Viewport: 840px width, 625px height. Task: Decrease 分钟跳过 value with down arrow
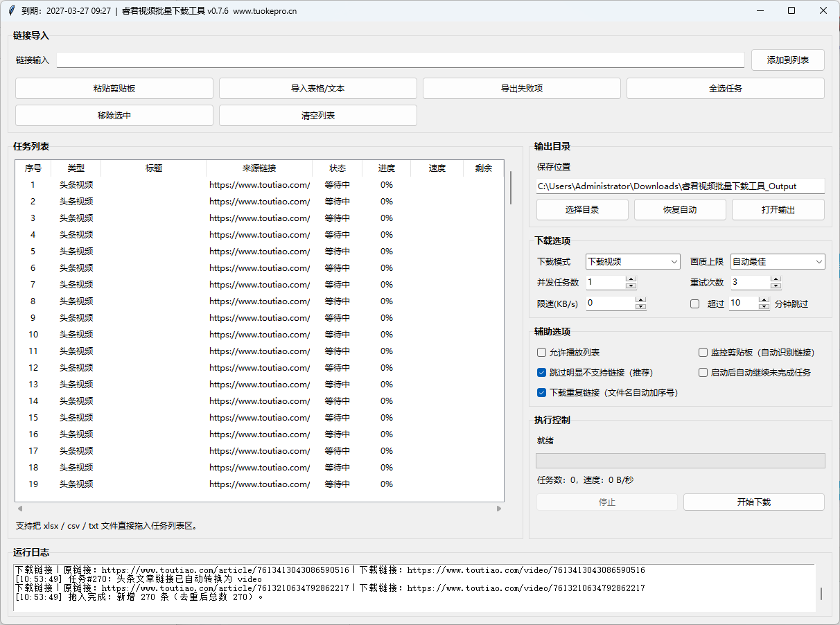(764, 307)
